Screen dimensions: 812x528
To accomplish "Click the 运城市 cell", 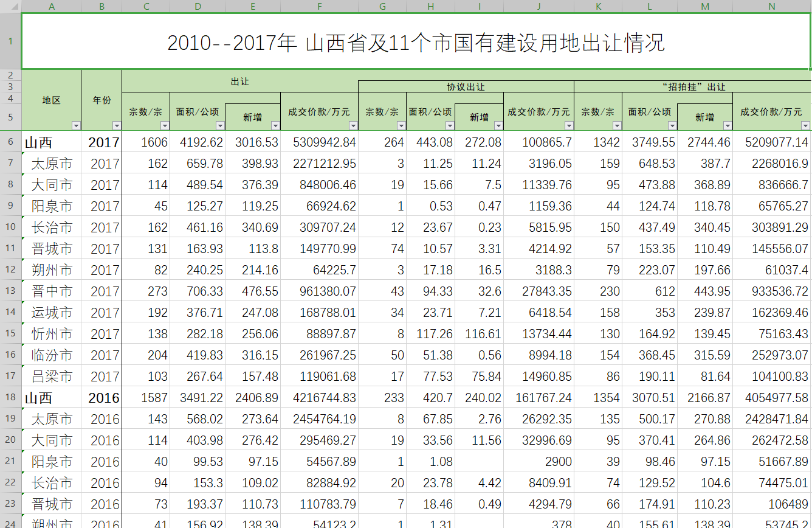I will 51,313.
